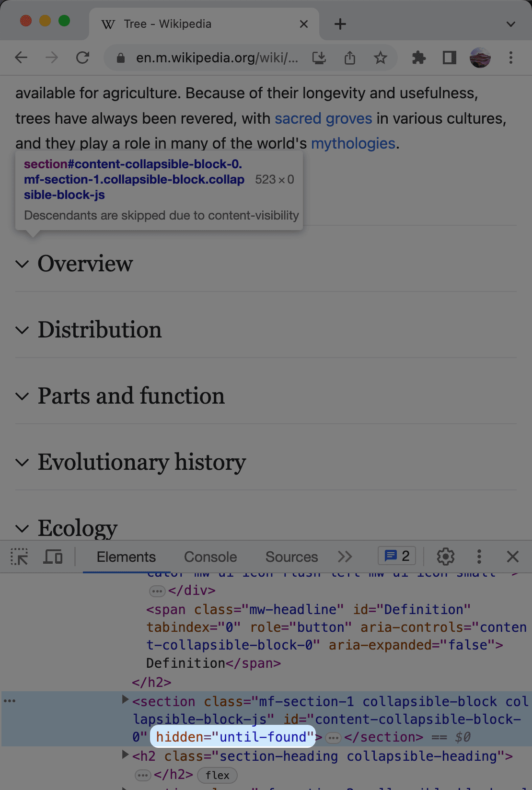Image resolution: width=532 pixels, height=790 pixels.
Task: Open the mythologies link
Action: [353, 143]
